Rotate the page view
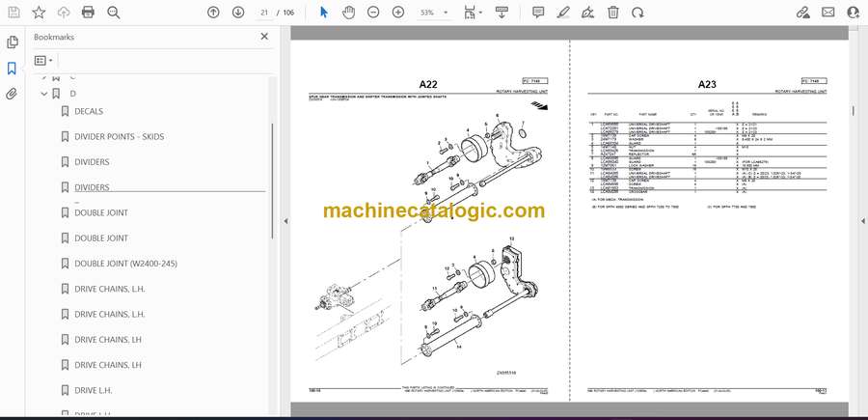 pos(637,13)
